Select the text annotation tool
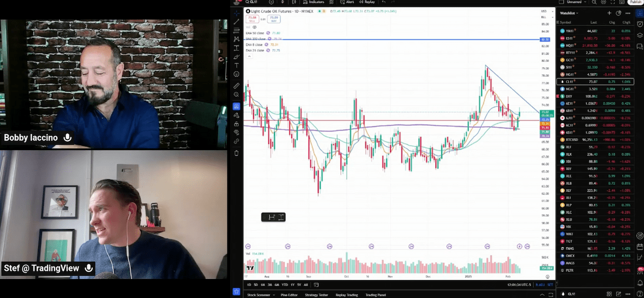The image size is (644, 298). click(237, 65)
